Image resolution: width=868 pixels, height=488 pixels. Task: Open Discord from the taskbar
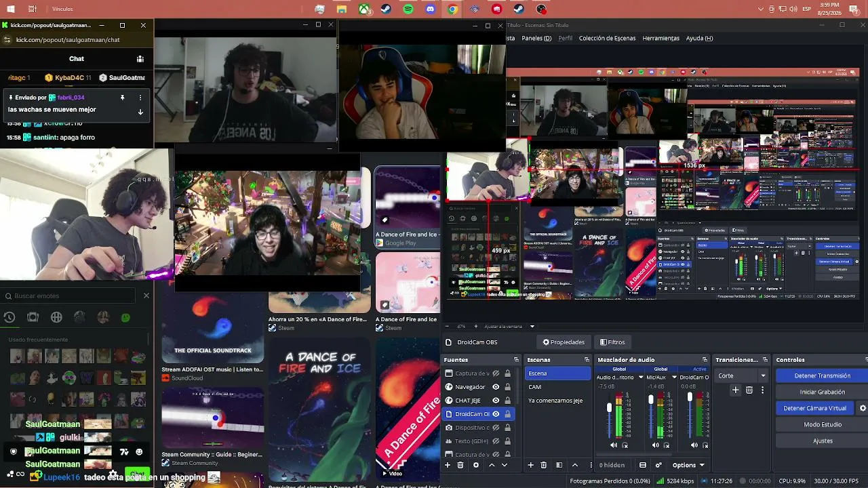[x=431, y=9]
